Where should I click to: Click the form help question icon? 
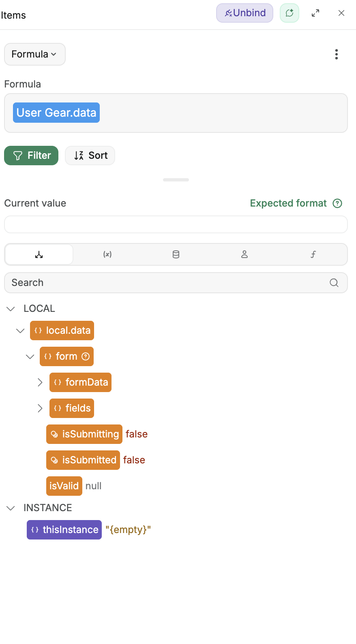tap(86, 356)
